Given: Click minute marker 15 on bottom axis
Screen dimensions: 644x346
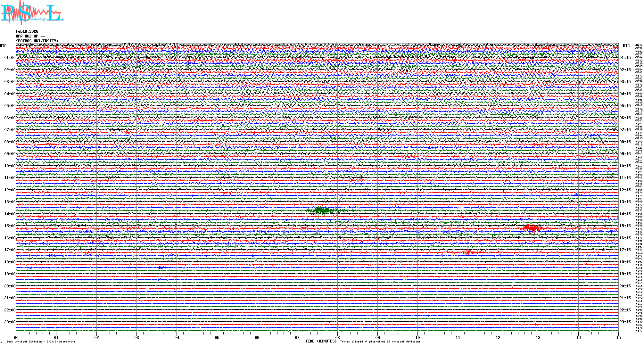Looking at the screenshot, I should coord(618,338).
